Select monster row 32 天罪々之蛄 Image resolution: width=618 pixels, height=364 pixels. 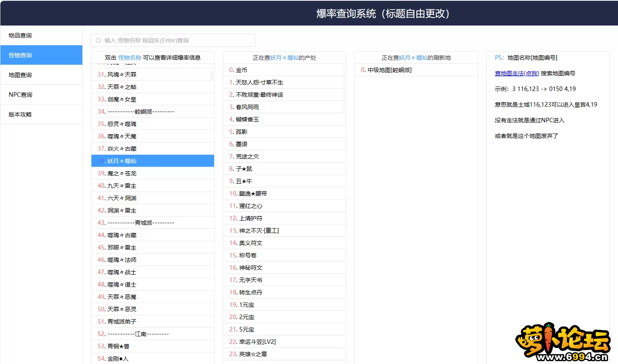pyautogui.click(x=153, y=87)
